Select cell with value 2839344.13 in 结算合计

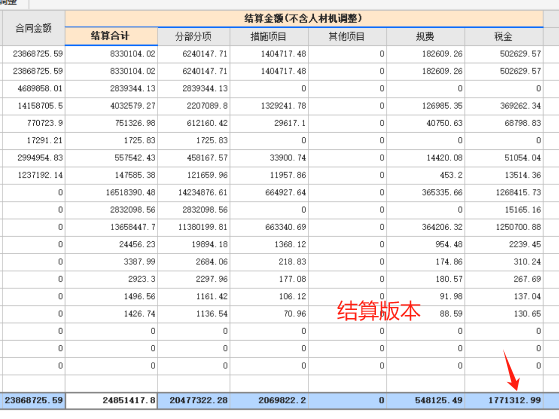tap(111, 88)
